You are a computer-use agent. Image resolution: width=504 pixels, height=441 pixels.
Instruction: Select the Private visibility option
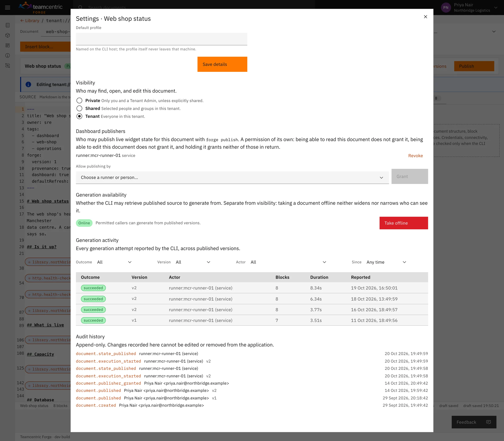tap(79, 100)
